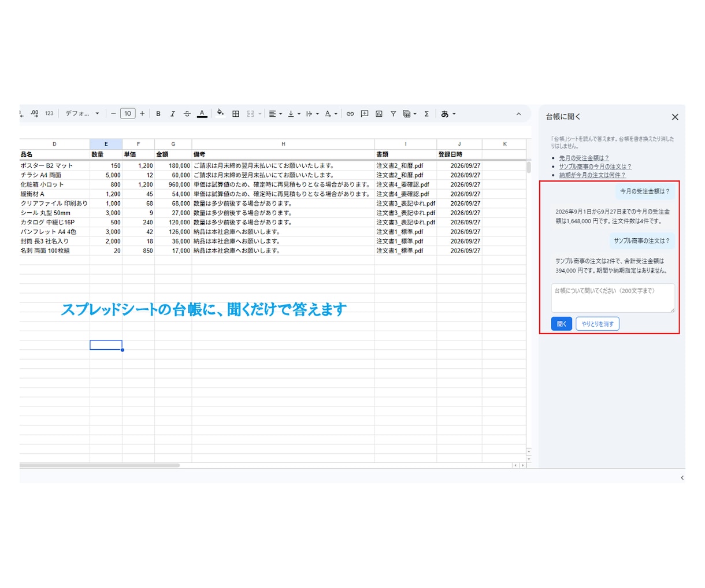Toggle strikethrough formatting
705x588 pixels.
pyautogui.click(x=187, y=114)
